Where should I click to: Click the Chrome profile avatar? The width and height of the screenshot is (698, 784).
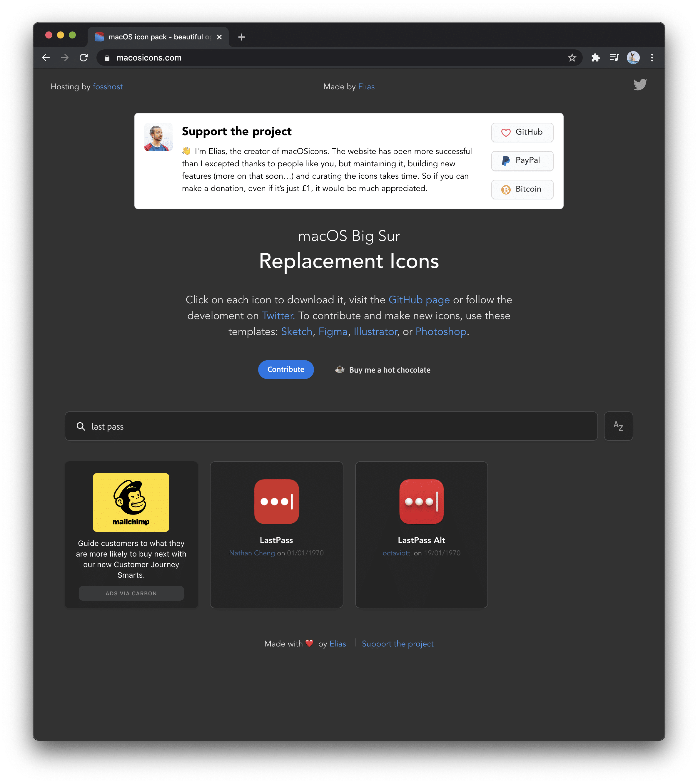(633, 58)
